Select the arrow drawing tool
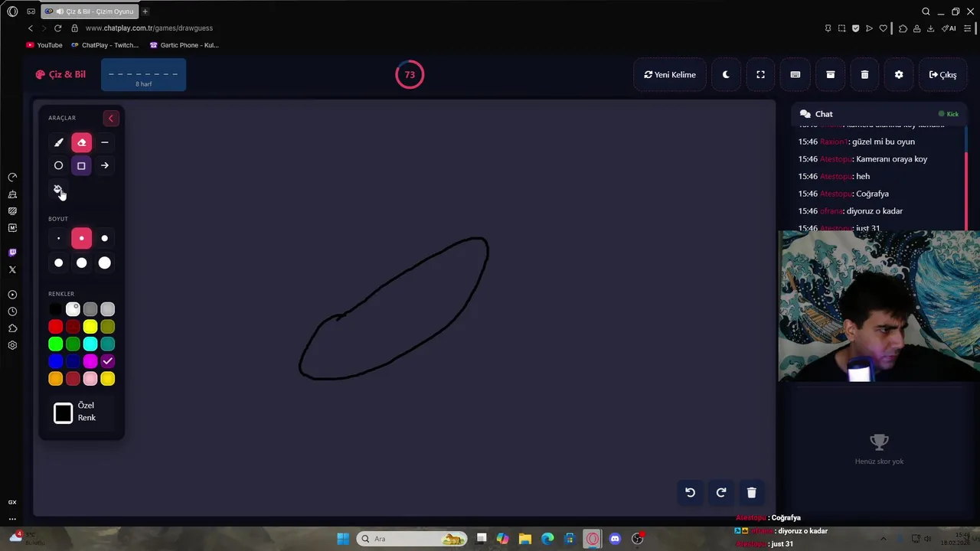980x551 pixels. pyautogui.click(x=105, y=165)
